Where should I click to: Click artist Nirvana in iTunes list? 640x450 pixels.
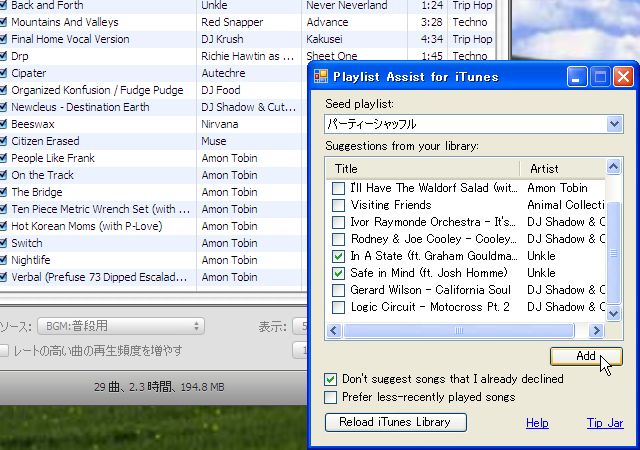[220, 124]
